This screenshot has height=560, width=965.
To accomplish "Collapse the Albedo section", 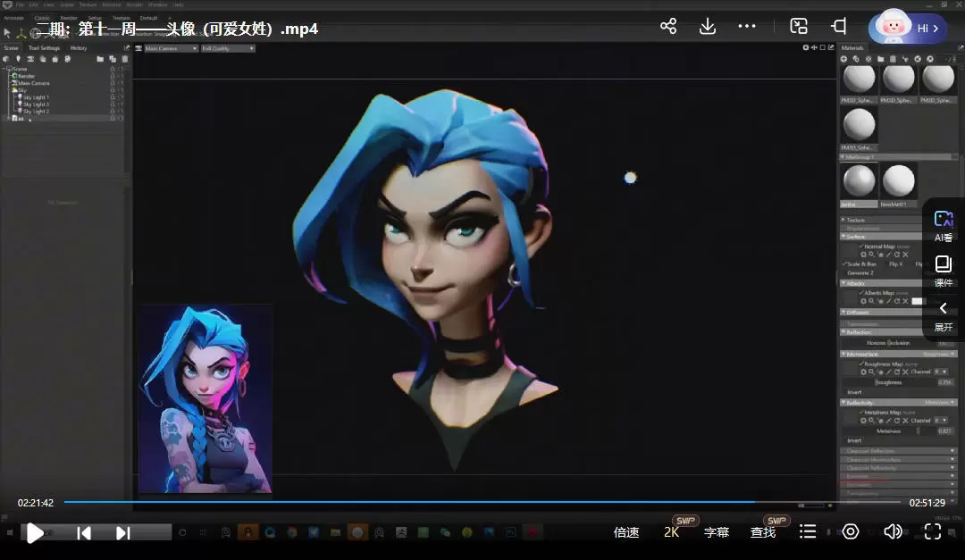I will pos(843,283).
